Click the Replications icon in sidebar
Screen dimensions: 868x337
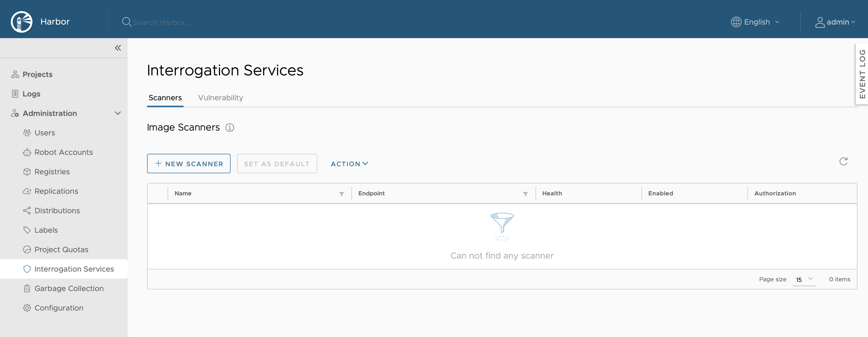coord(26,190)
